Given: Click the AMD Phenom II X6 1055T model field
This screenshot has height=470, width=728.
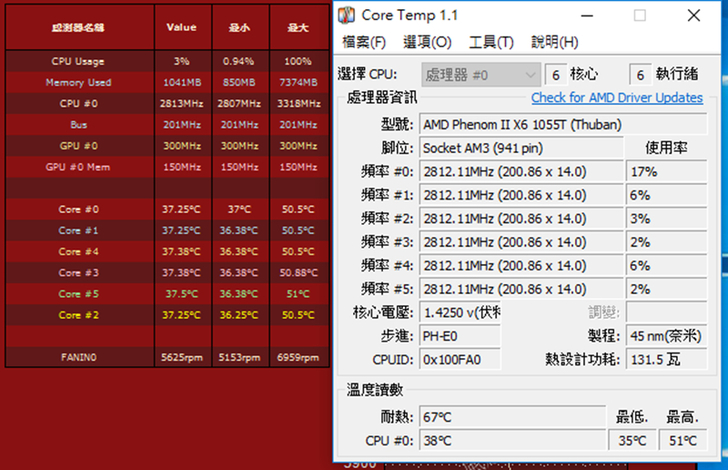Looking at the screenshot, I should coord(563,124).
